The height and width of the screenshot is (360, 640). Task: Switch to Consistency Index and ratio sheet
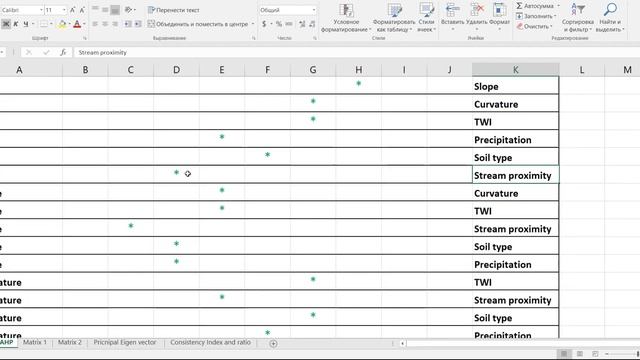click(211, 342)
